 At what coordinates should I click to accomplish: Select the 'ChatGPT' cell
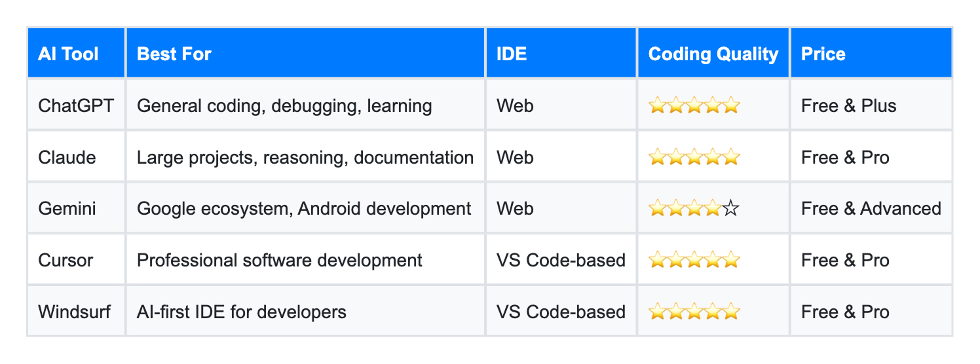tap(76, 105)
